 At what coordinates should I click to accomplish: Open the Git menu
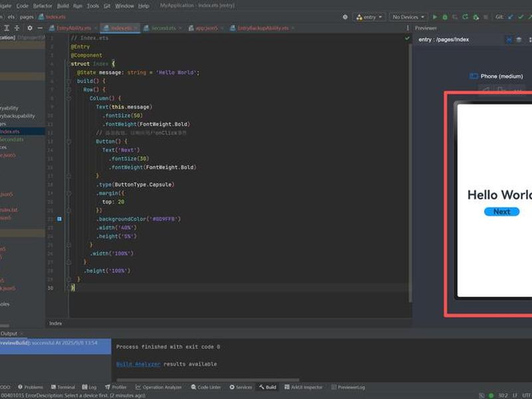point(107,6)
